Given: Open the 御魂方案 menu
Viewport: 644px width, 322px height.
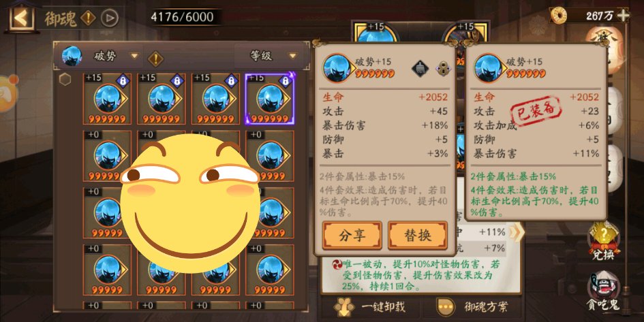Looking at the screenshot, I should [475, 307].
